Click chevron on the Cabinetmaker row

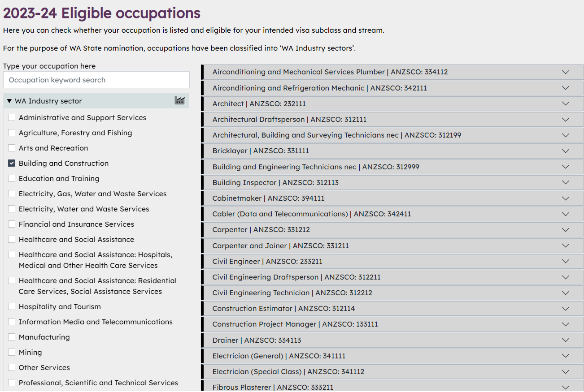pos(565,198)
